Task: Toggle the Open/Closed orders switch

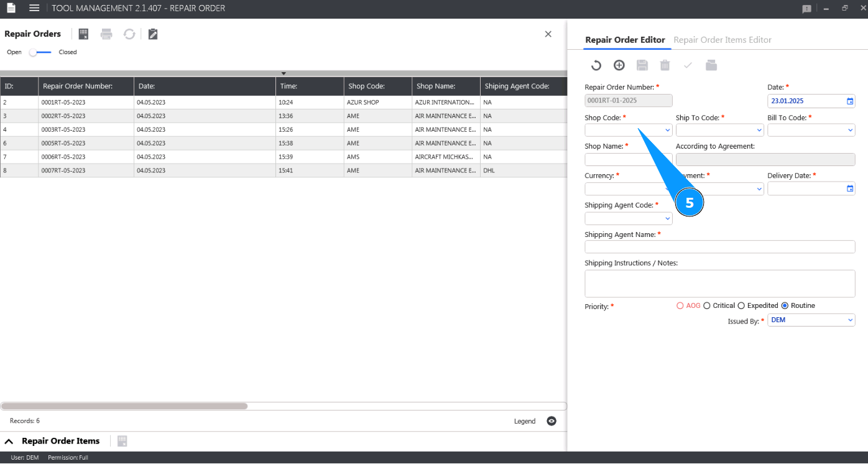Action: click(x=40, y=52)
